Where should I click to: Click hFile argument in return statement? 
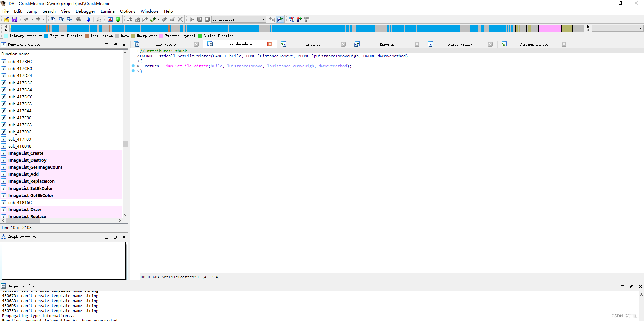(216, 66)
